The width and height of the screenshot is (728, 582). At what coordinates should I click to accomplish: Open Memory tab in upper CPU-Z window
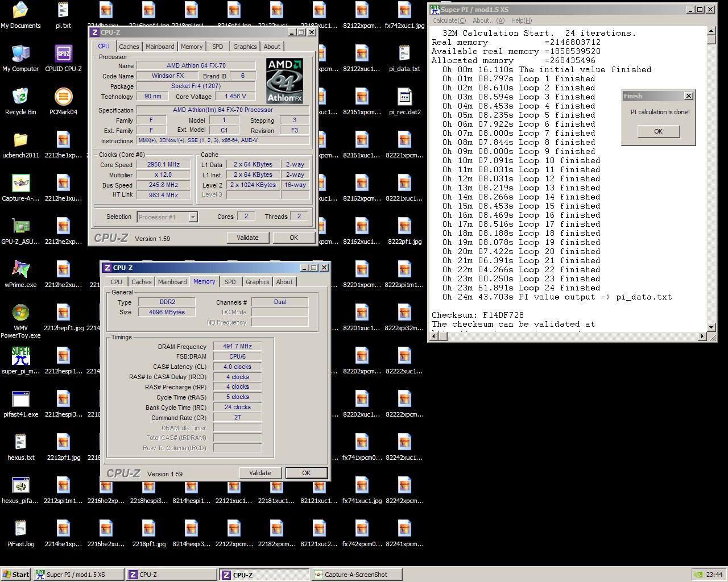[192, 47]
